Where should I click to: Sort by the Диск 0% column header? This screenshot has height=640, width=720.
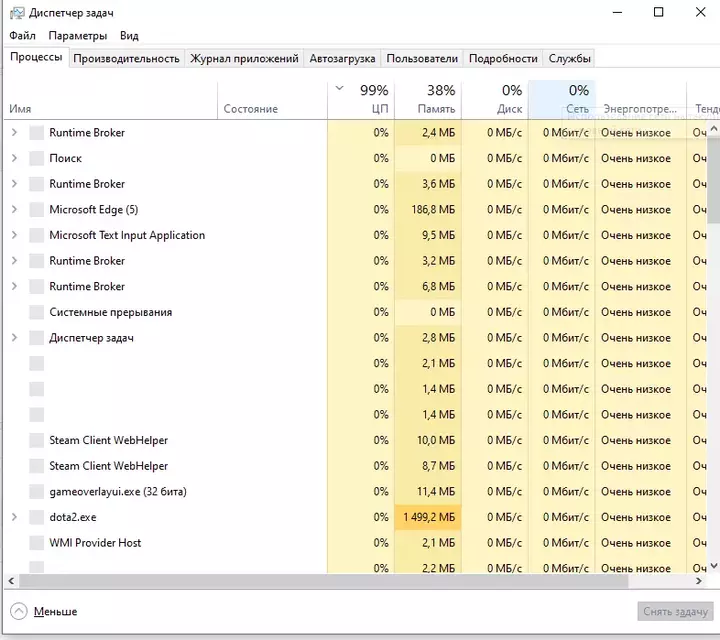coord(495,100)
